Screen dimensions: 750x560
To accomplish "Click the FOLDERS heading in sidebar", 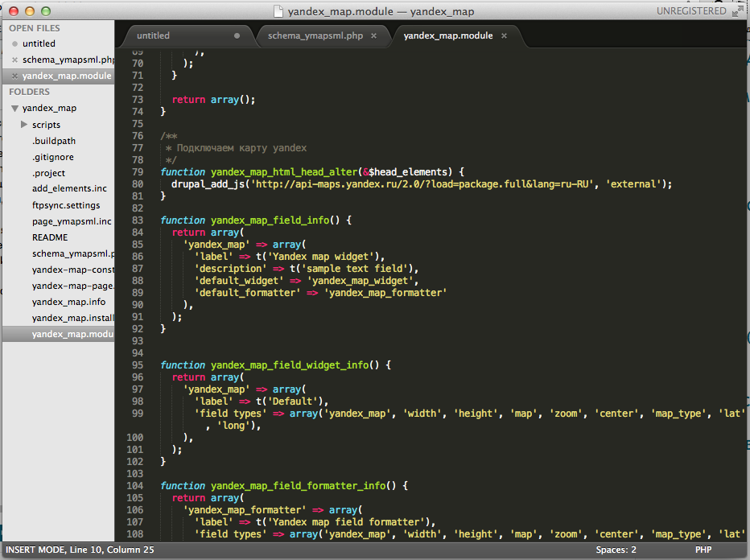I will pyautogui.click(x=29, y=92).
